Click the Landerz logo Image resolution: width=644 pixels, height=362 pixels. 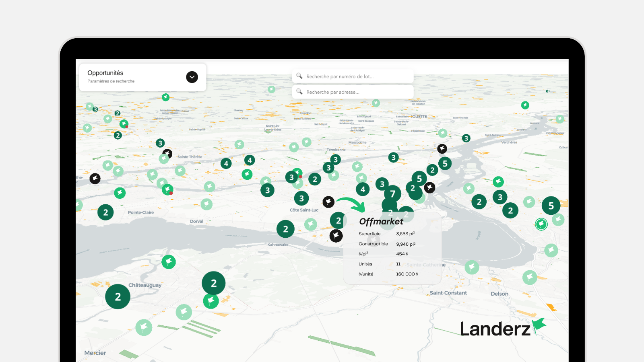click(503, 328)
